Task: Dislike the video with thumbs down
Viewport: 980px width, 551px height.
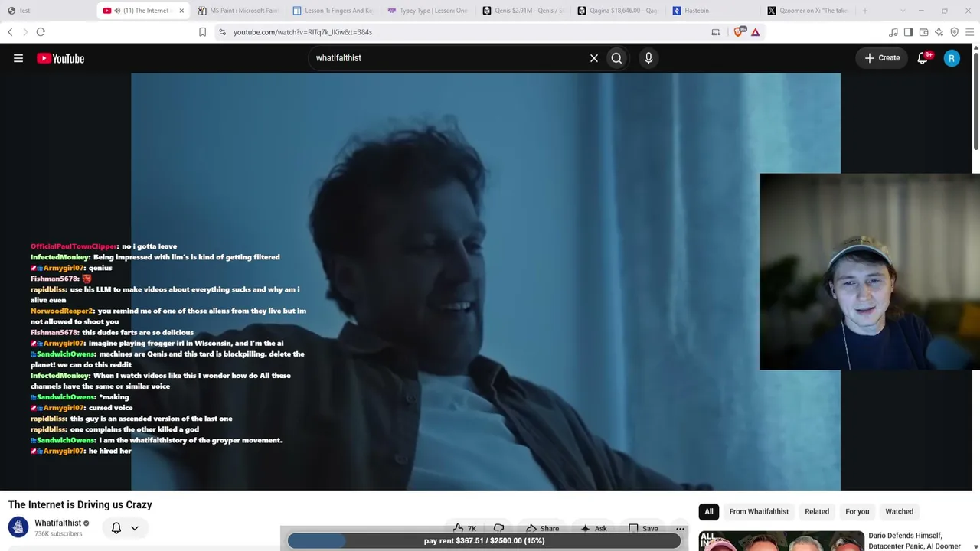Action: click(x=499, y=528)
